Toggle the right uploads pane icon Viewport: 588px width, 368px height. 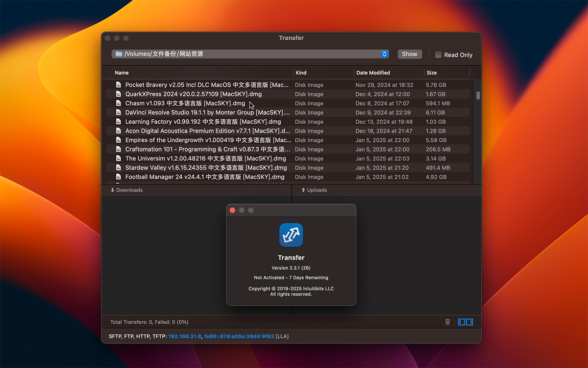[x=469, y=322]
